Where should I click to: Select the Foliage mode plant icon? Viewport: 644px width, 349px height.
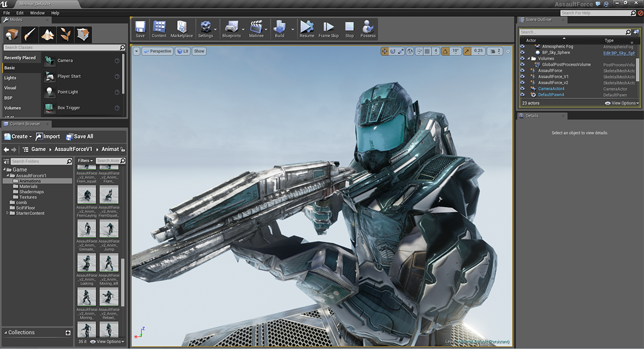65,35
